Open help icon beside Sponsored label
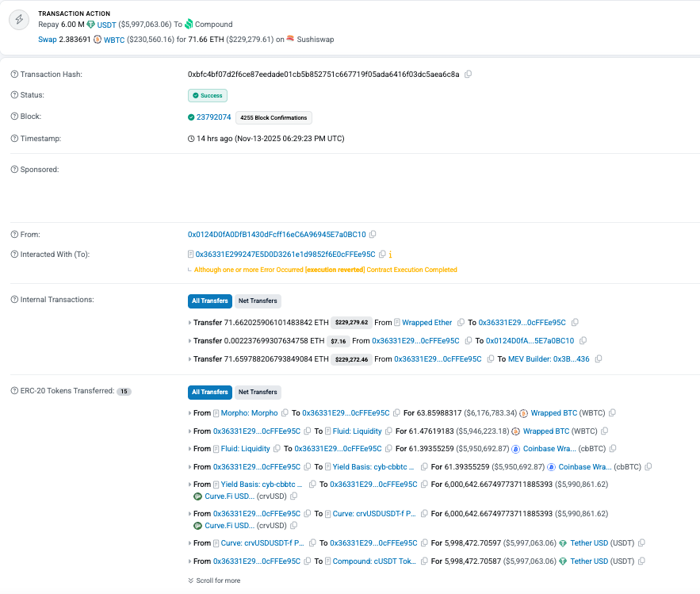 pyautogui.click(x=14, y=169)
